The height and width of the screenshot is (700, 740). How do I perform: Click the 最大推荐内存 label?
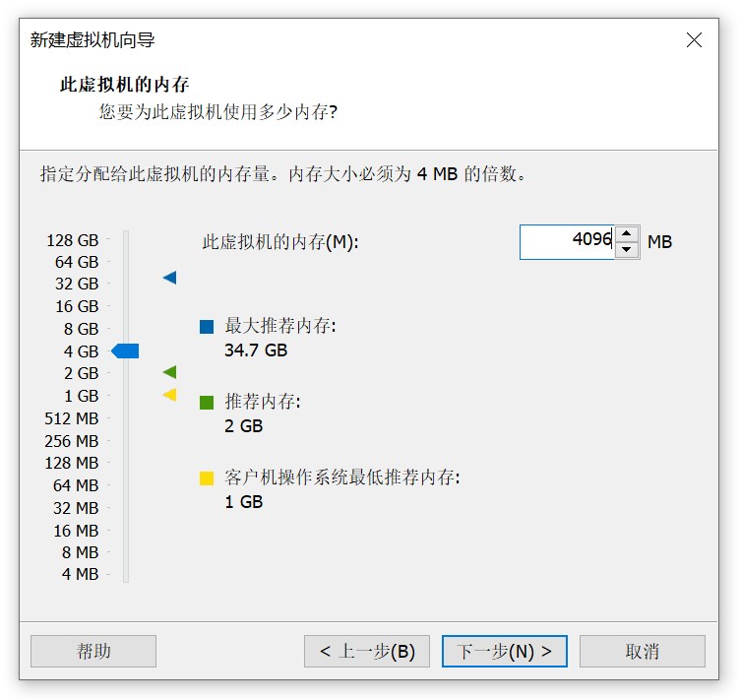pos(280,325)
